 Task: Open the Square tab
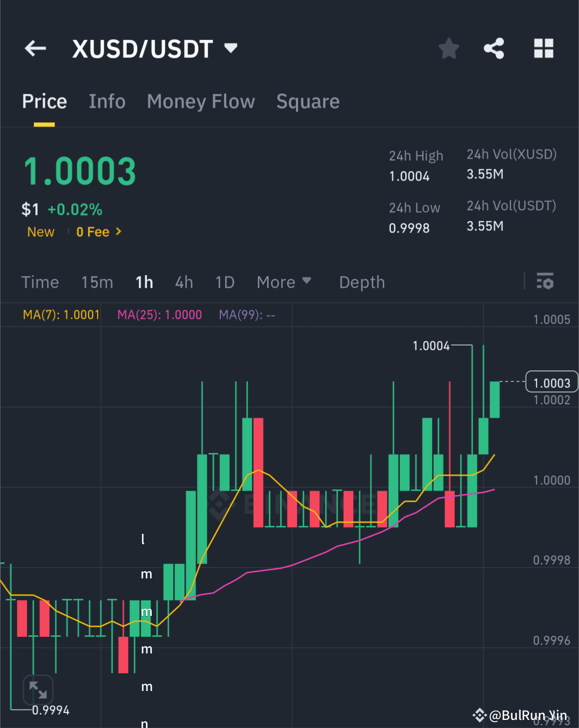click(308, 101)
